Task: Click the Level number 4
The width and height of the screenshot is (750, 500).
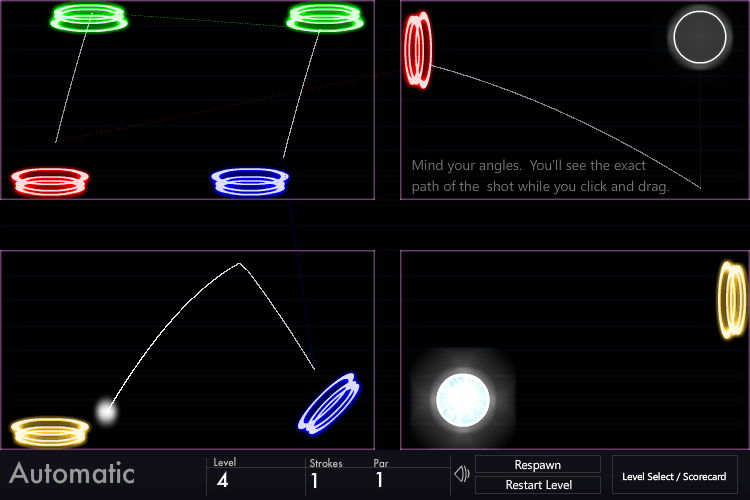Action: (x=222, y=480)
